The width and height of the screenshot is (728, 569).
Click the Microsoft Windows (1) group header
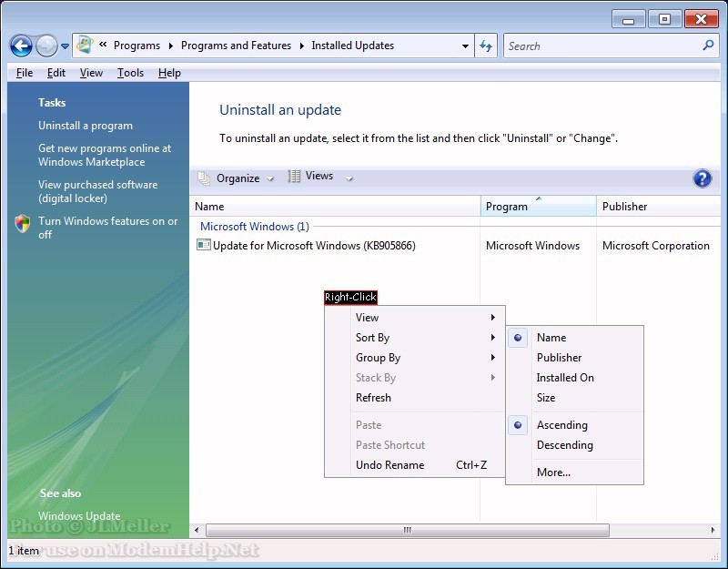255,227
